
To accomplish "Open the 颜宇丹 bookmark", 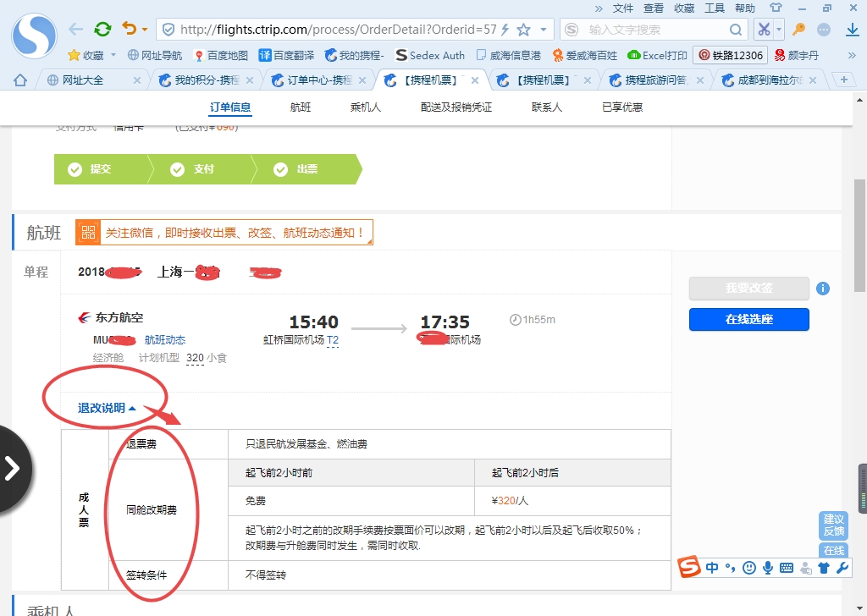I will [796, 55].
